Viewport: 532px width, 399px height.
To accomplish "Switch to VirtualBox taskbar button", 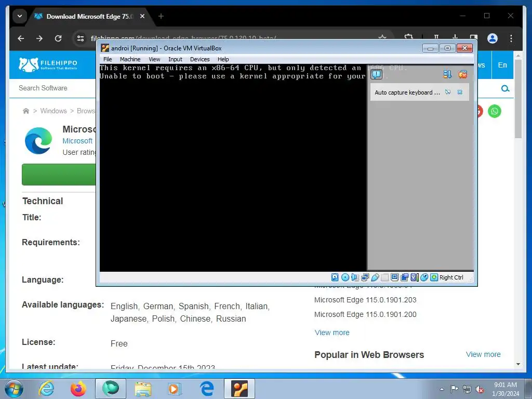I will (240, 389).
